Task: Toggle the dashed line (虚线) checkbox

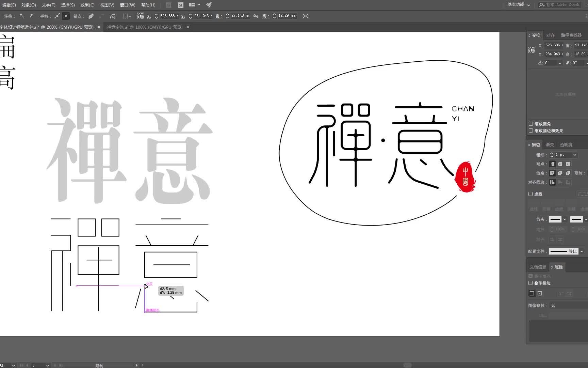Action: 530,194
